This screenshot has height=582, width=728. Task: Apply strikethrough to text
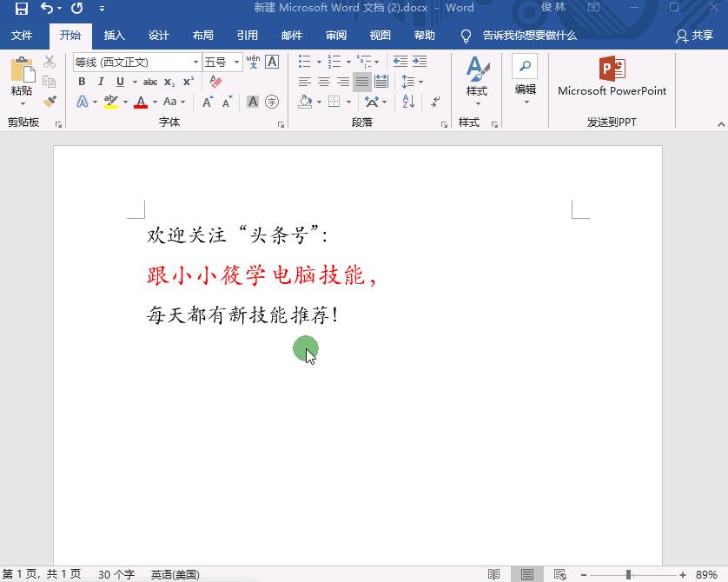click(x=149, y=82)
